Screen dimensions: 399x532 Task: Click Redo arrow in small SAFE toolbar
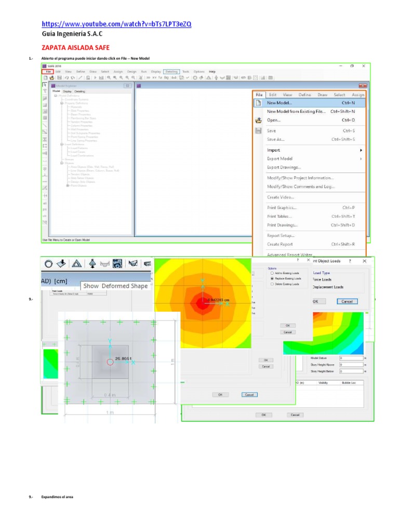[73, 78]
